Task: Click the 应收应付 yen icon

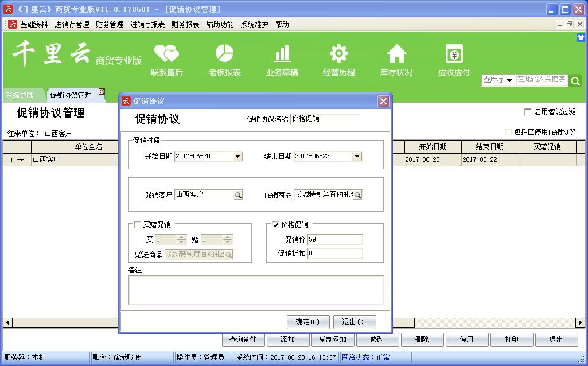Action: coord(454,54)
